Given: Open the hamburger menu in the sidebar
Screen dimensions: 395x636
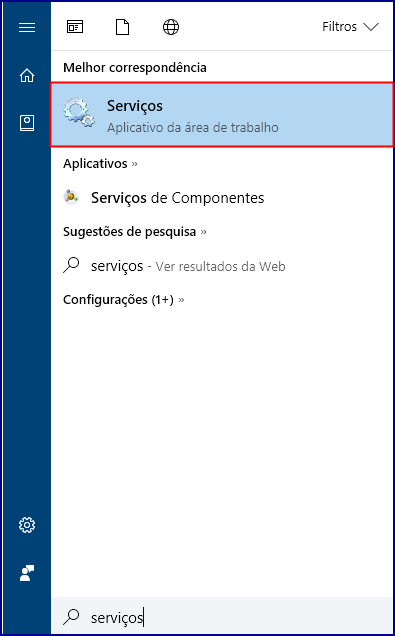Looking at the screenshot, I should (27, 28).
